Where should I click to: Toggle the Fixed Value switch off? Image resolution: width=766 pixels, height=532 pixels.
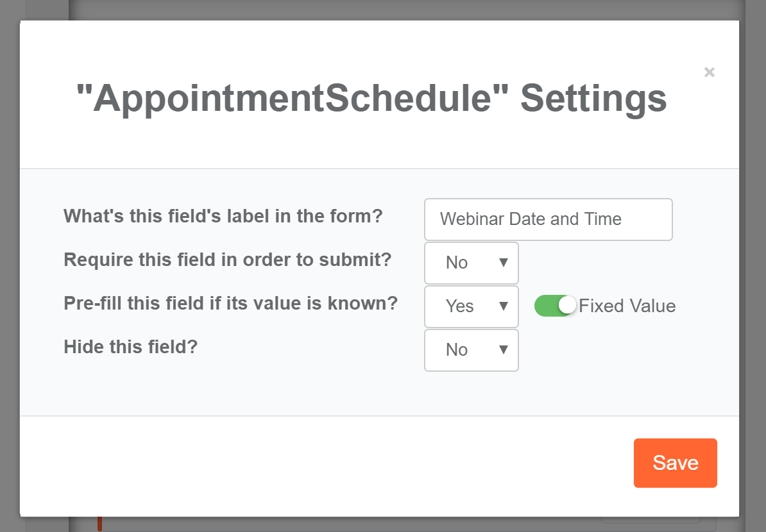point(555,306)
